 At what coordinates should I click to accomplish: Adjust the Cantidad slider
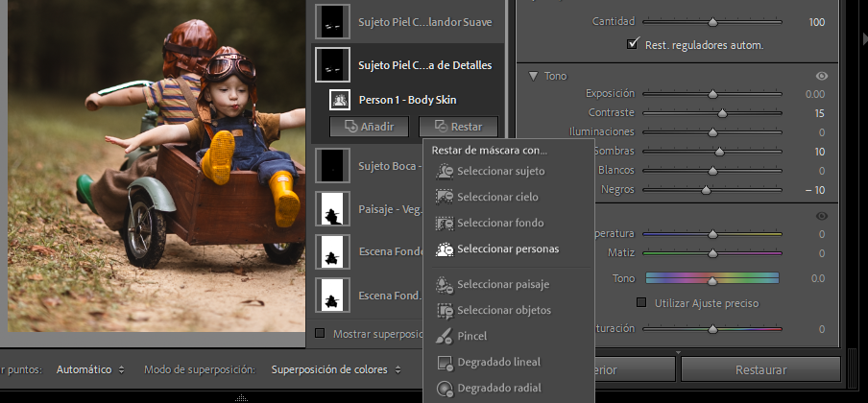tap(712, 22)
